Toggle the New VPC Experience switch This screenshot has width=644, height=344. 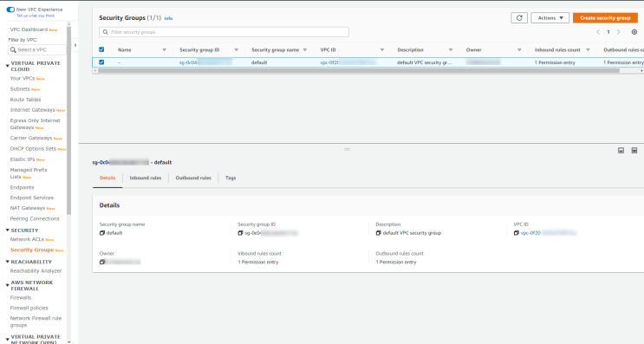click(x=10, y=10)
